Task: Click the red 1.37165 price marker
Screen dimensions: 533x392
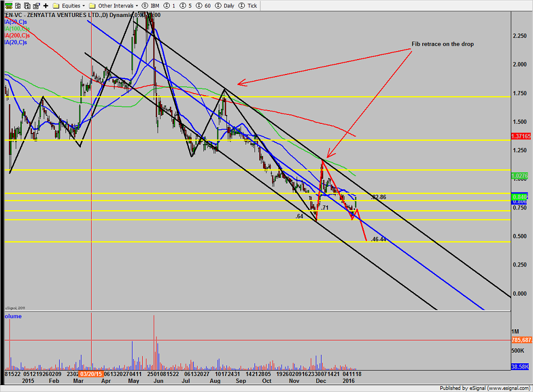Action: pos(521,136)
